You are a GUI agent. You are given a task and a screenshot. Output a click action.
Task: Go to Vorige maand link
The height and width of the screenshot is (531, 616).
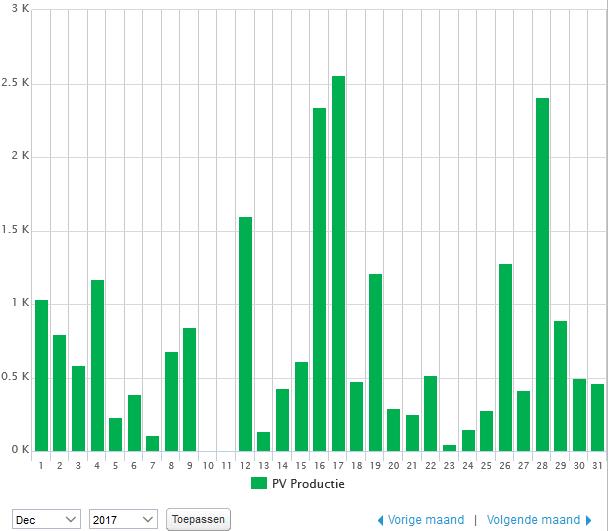[427, 520]
